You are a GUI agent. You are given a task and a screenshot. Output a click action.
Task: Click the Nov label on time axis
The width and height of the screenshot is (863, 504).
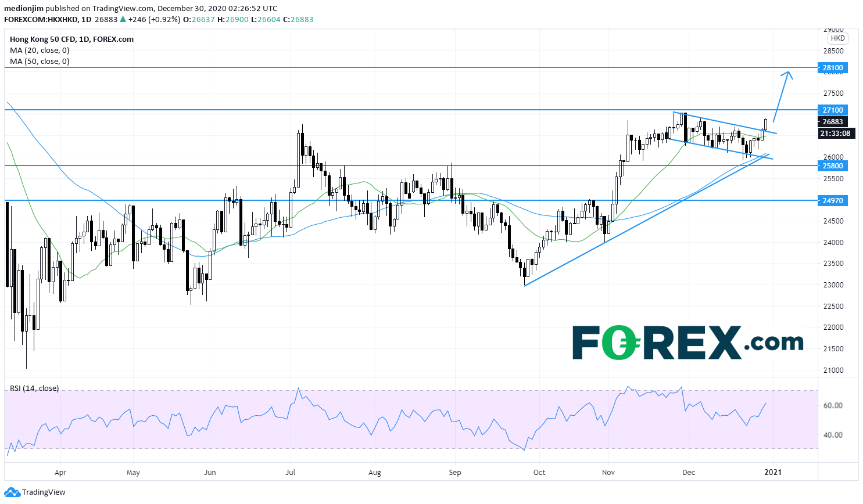click(x=608, y=472)
